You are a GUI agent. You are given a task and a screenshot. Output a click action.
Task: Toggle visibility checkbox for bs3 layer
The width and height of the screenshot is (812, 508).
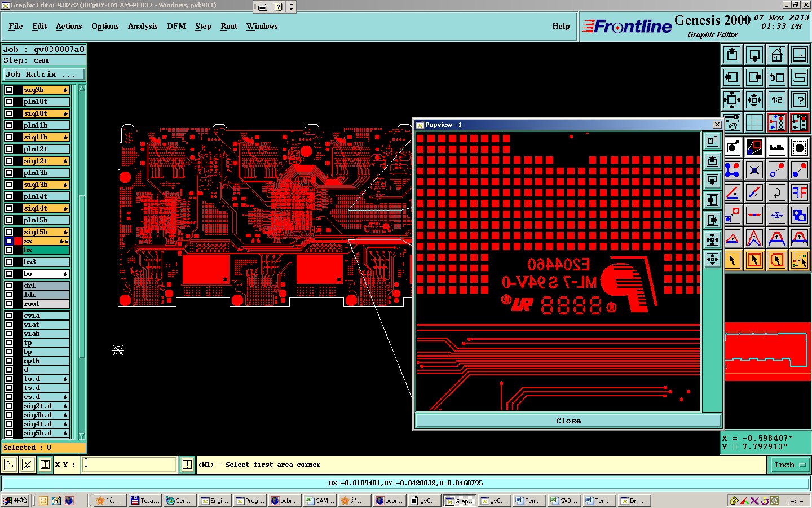pyautogui.click(x=9, y=262)
